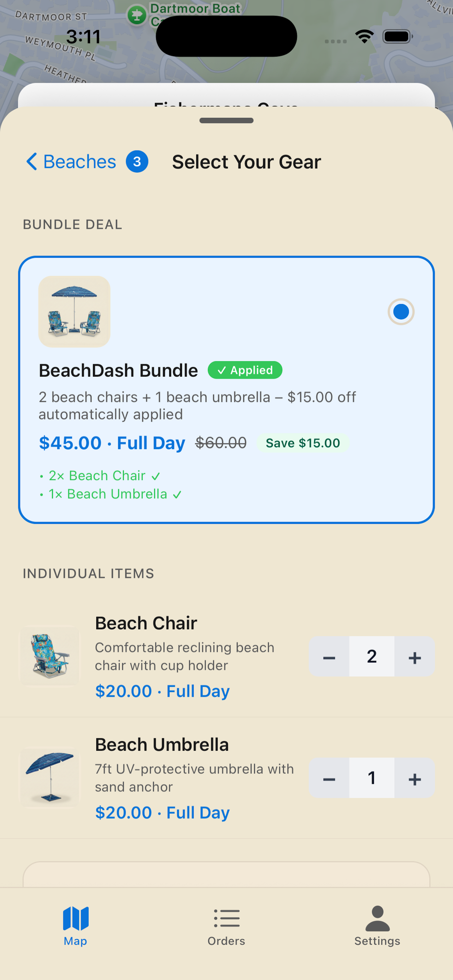This screenshot has width=453, height=980.
Task: Select the BeachDash Bundle radio button
Action: pos(400,312)
